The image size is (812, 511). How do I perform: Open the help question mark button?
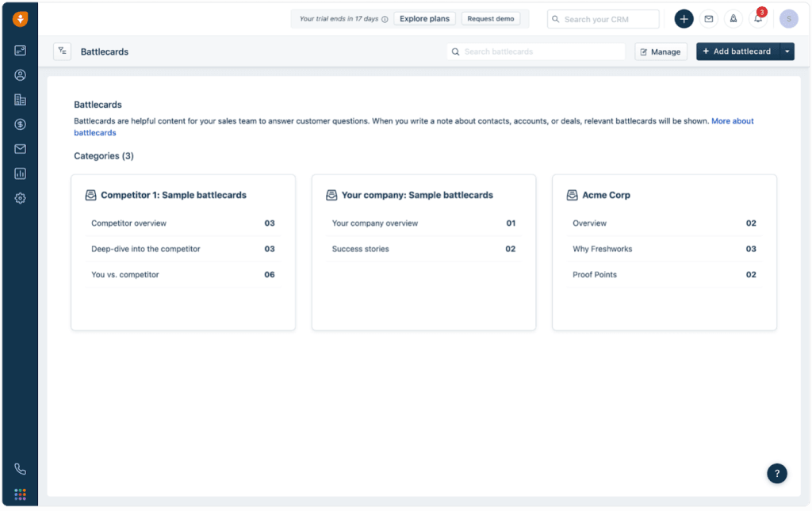pos(776,473)
